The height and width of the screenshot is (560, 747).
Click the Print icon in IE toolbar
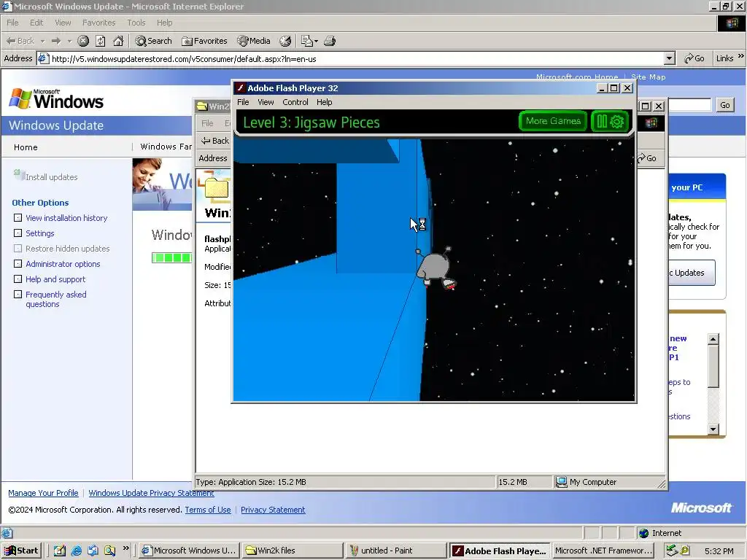[x=330, y=41]
